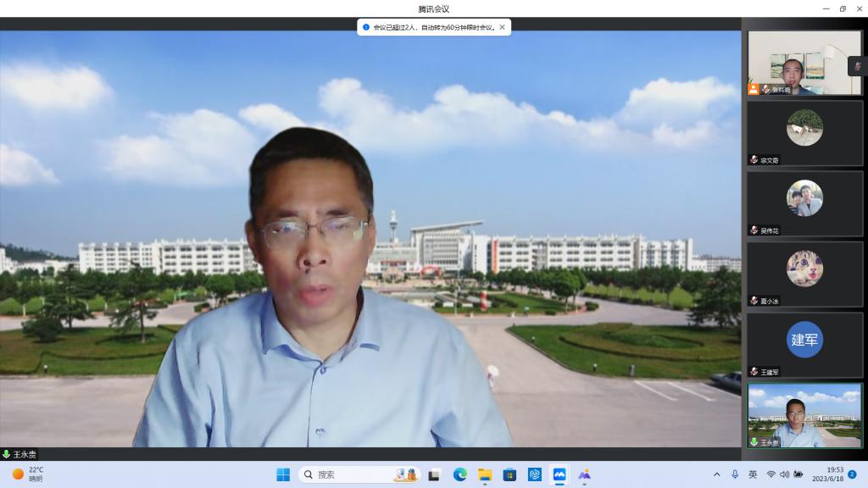Screen dimensions: 868x488
Task: Click the green microphone indicator on main video
Action: [7, 454]
